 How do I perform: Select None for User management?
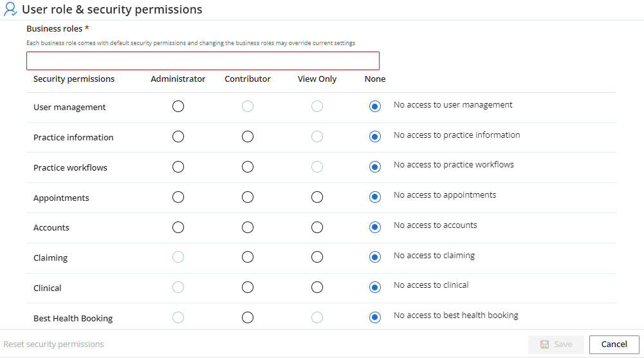pyautogui.click(x=374, y=106)
